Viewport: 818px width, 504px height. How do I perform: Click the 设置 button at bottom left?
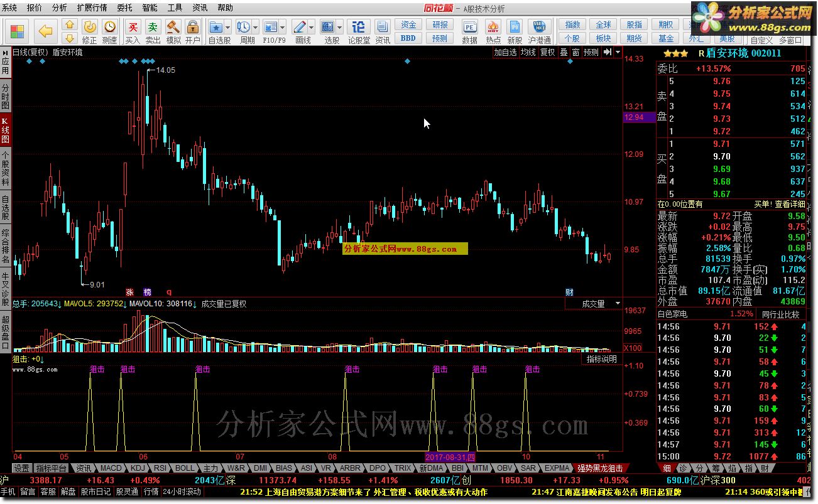(22, 468)
